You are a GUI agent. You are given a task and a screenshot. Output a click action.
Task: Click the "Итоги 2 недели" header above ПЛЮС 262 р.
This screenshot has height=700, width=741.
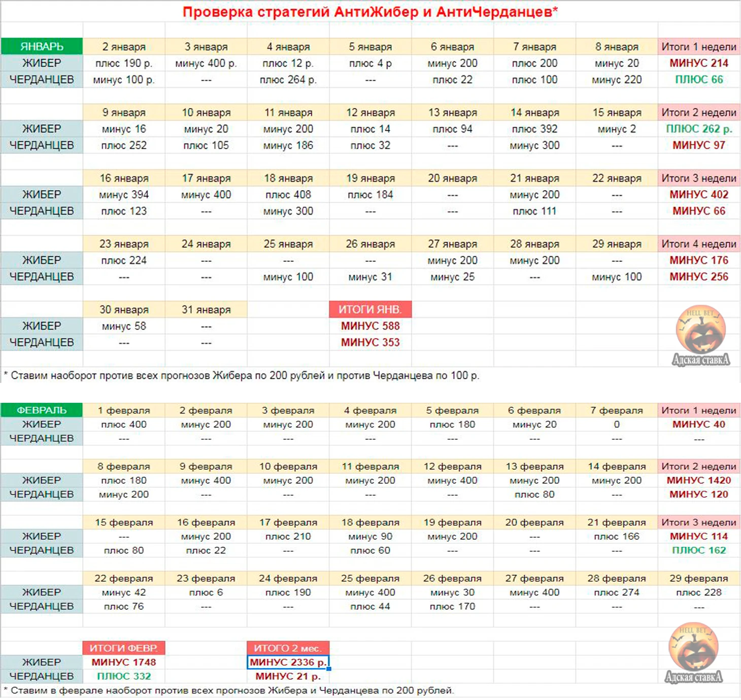[699, 113]
